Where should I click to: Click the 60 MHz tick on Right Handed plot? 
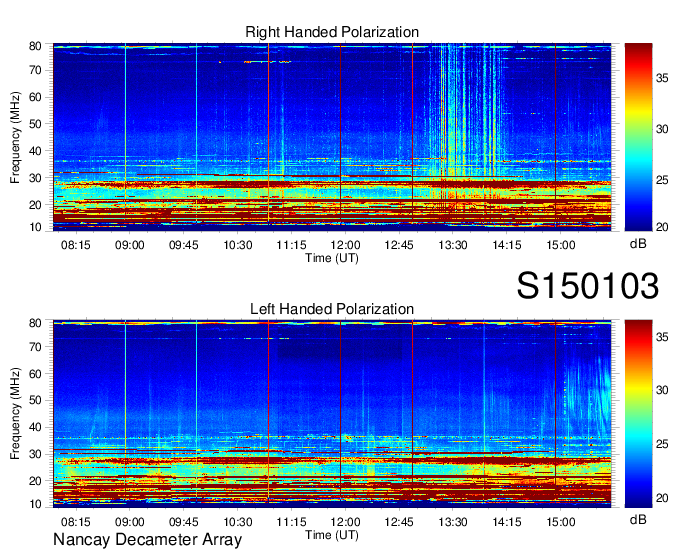point(35,97)
